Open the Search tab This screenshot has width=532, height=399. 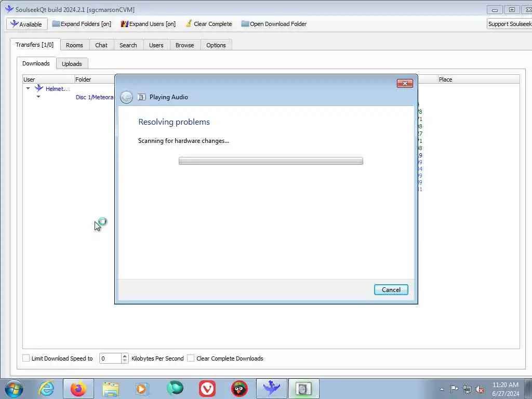[128, 45]
